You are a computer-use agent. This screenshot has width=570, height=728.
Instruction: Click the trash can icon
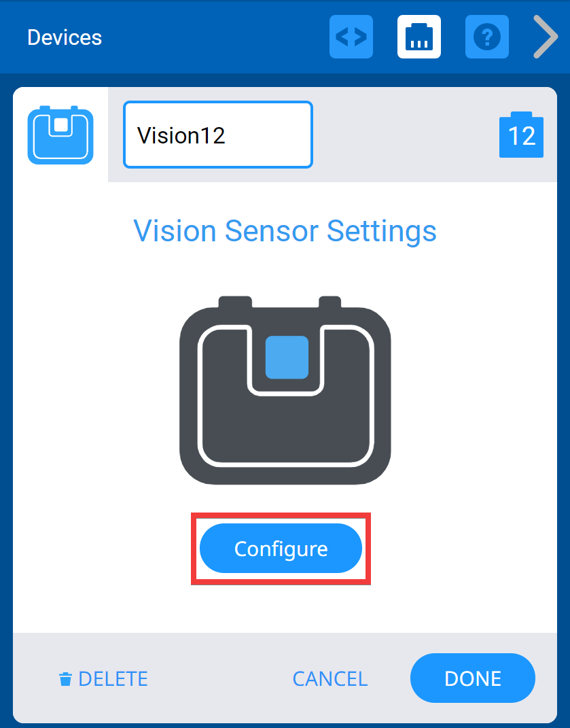(65, 679)
